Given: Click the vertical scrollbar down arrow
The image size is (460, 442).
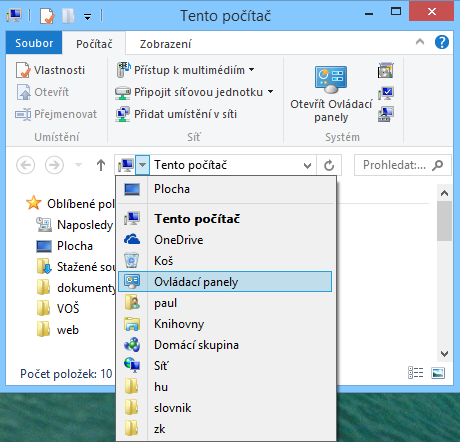Looking at the screenshot, I should click(x=444, y=354).
